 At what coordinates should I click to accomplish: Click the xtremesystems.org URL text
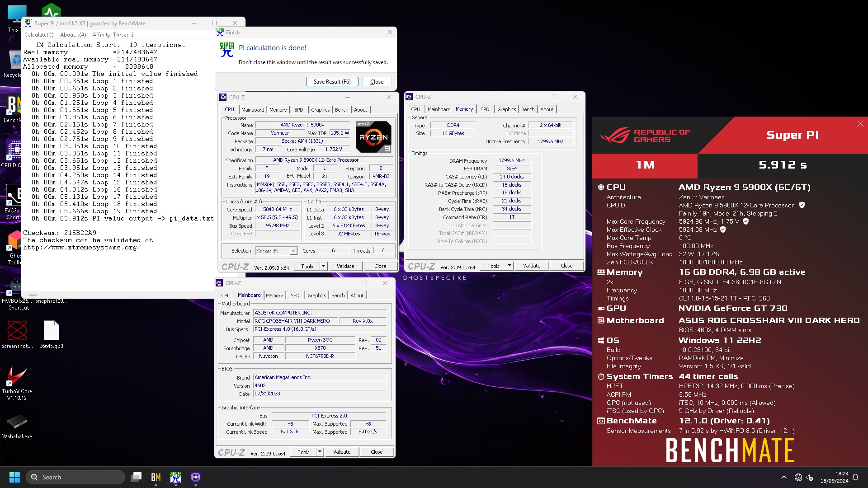[x=82, y=247]
